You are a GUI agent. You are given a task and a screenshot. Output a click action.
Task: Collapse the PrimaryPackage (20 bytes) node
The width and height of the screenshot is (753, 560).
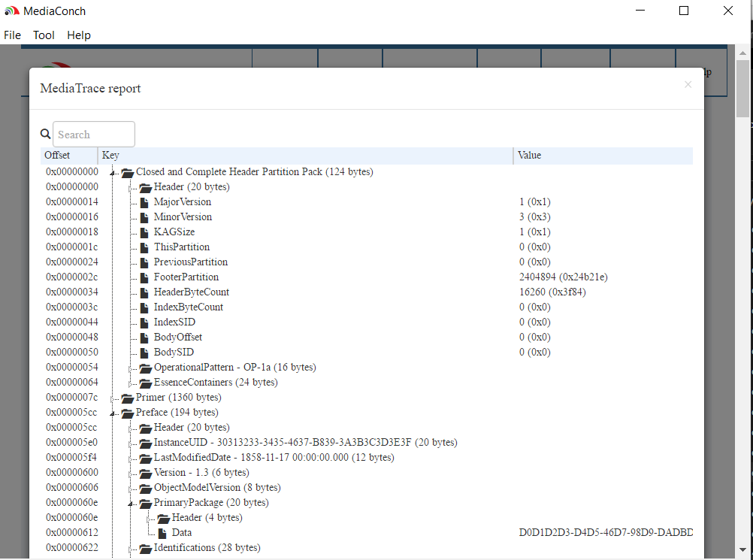130,504
